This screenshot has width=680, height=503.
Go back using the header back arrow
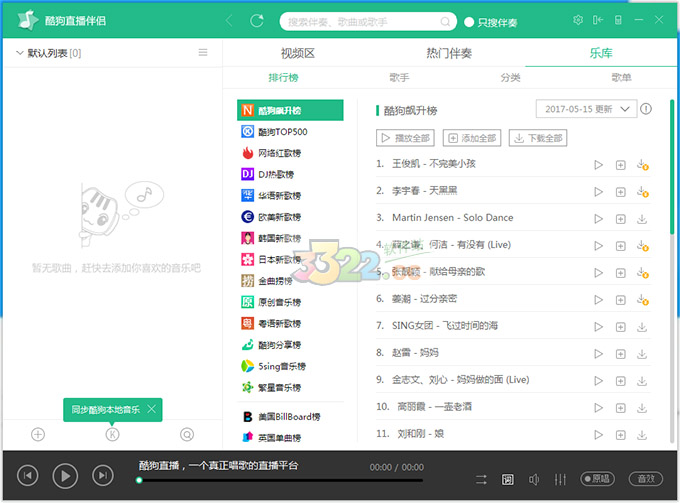[x=229, y=20]
